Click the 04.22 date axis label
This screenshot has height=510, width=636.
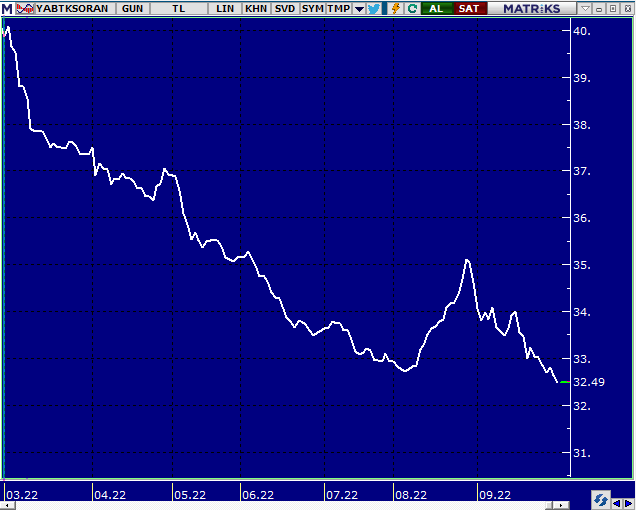tap(110, 495)
